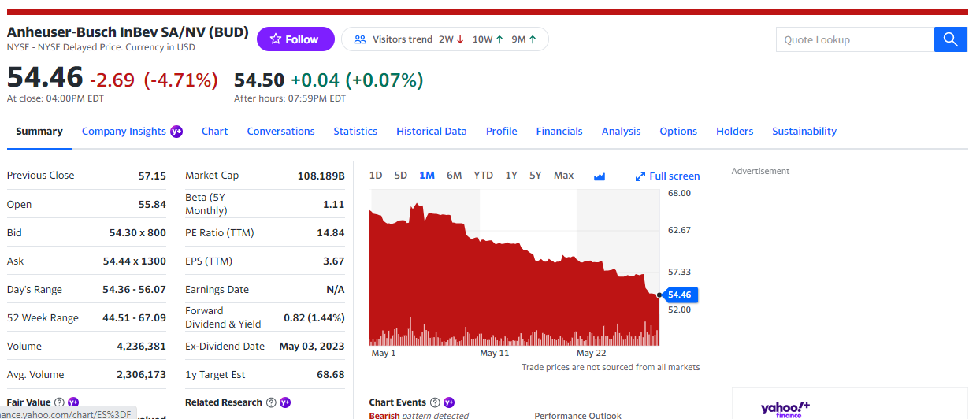The height and width of the screenshot is (419, 980).
Task: Click the Bearish pattern detected text
Action: tap(419, 415)
